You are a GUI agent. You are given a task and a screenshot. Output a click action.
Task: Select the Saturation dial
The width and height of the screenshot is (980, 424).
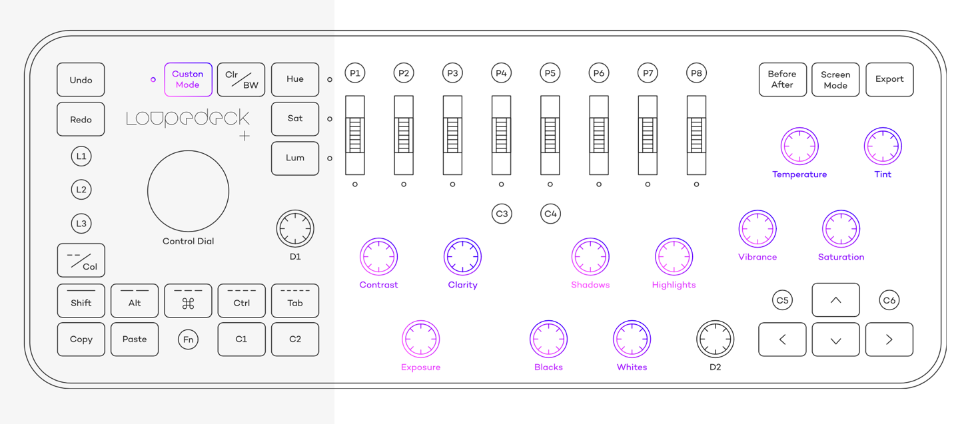[840, 228]
